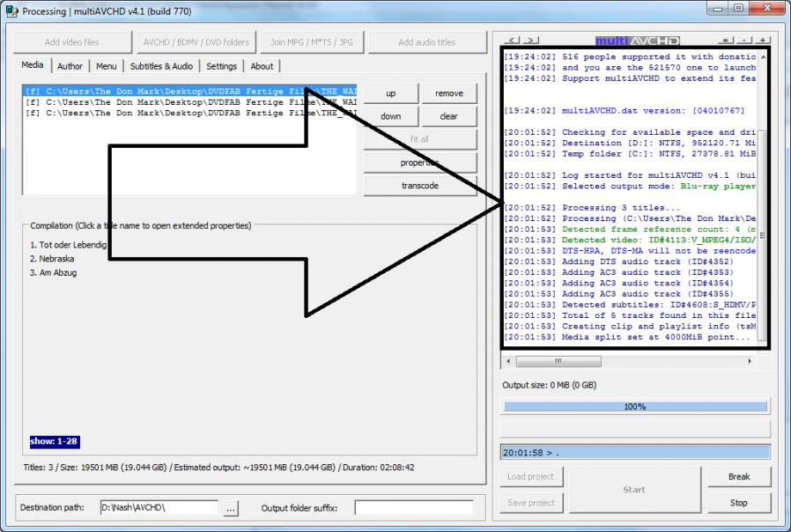Go to the About tab
Screen dimensions: 791x532
[x=262, y=66]
